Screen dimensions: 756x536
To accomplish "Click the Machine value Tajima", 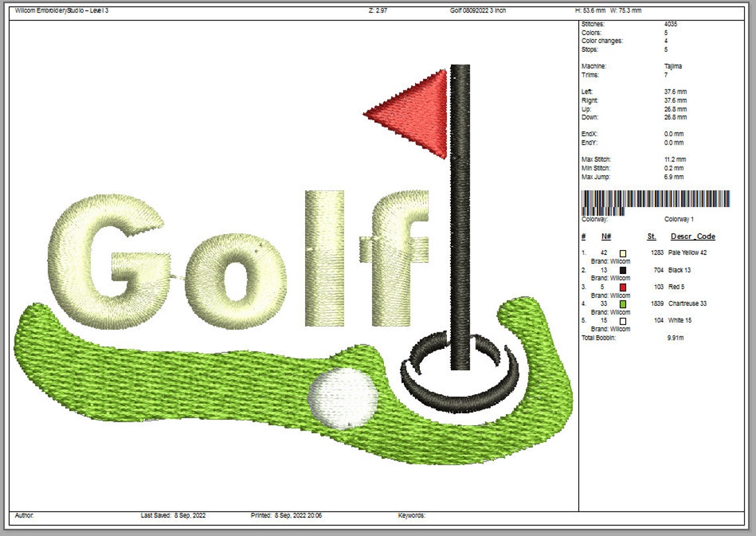I will click(x=674, y=66).
